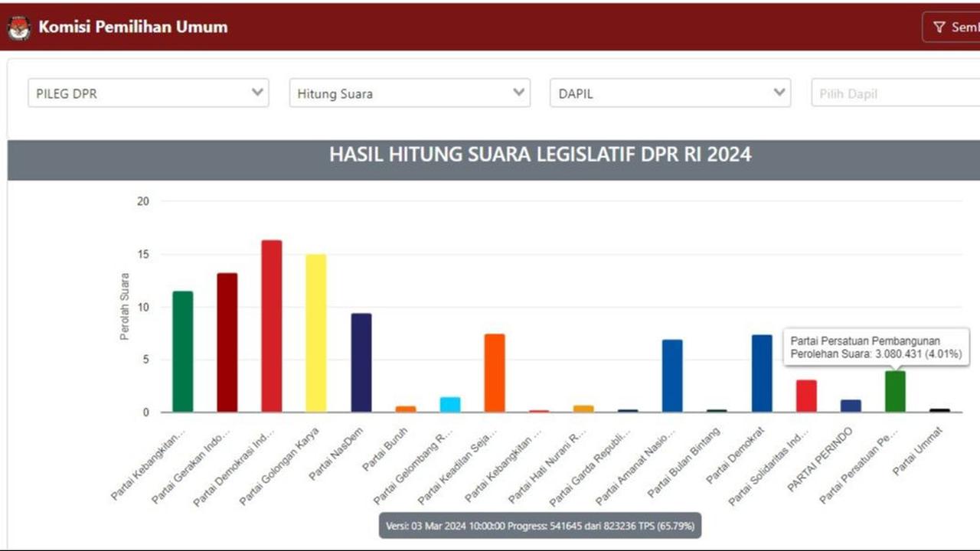Click the Peroleh Suara y-axis title
Viewport: 980px width, 551px height.
tap(125, 307)
